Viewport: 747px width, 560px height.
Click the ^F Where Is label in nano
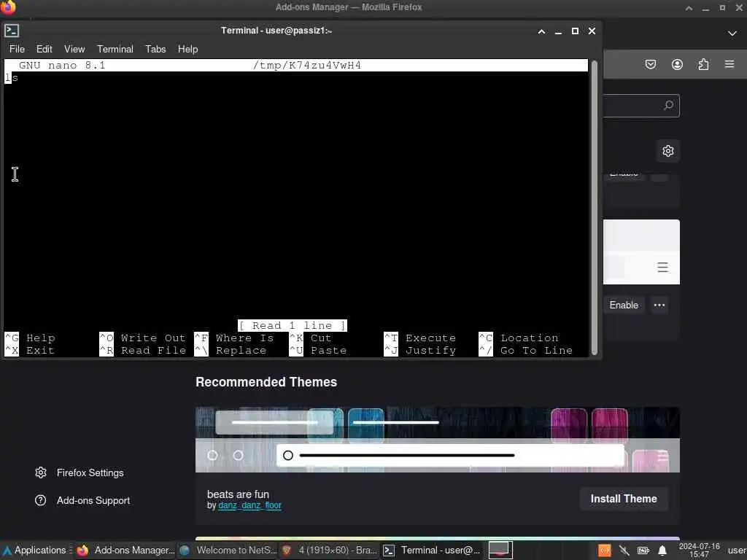tap(234, 338)
